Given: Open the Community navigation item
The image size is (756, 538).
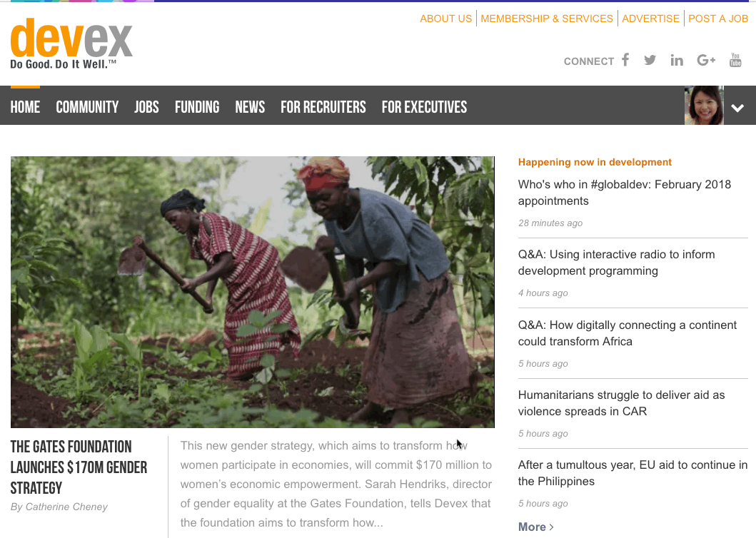Looking at the screenshot, I should click(x=87, y=107).
